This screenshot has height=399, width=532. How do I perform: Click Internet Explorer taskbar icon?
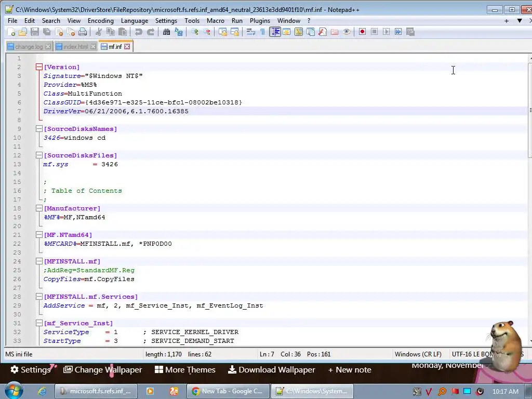tap(42, 391)
